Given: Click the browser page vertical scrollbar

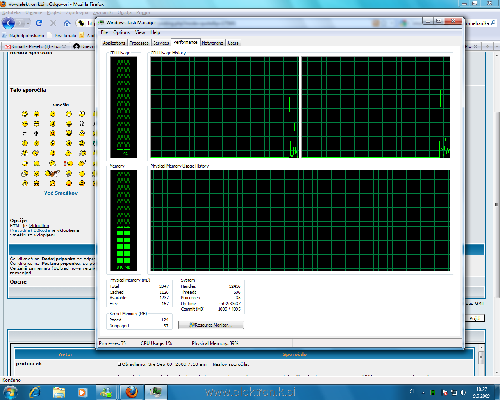Looking at the screenshot, I should pos(497,205).
